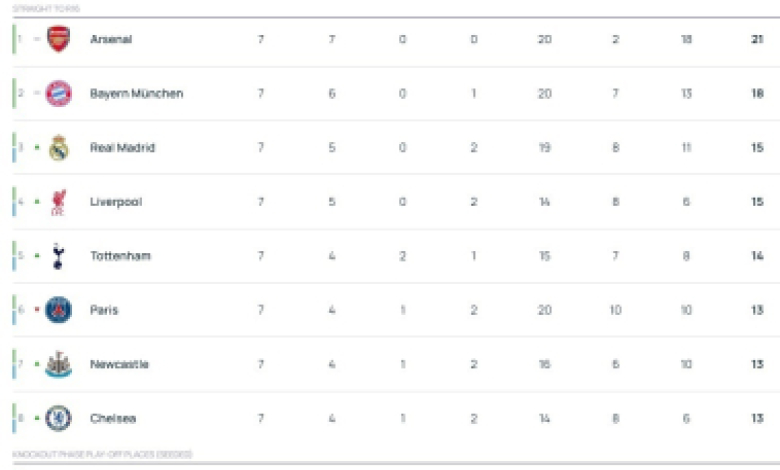
Task: Click Arsenal's 21 points total
Action: [757, 40]
